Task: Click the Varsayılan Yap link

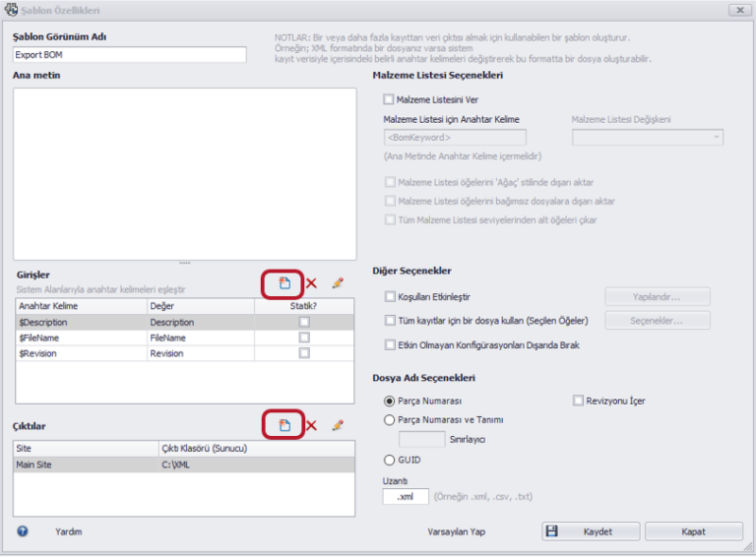Action: click(457, 531)
